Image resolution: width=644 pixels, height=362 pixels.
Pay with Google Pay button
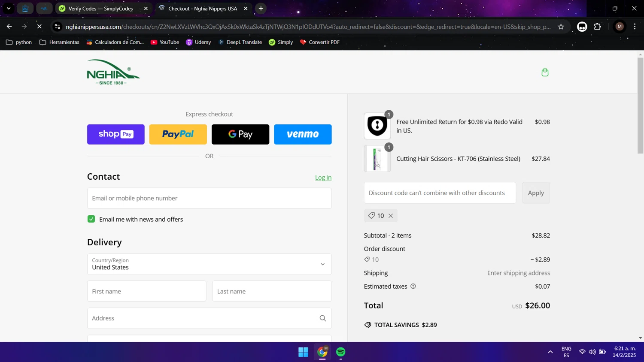[x=240, y=134]
